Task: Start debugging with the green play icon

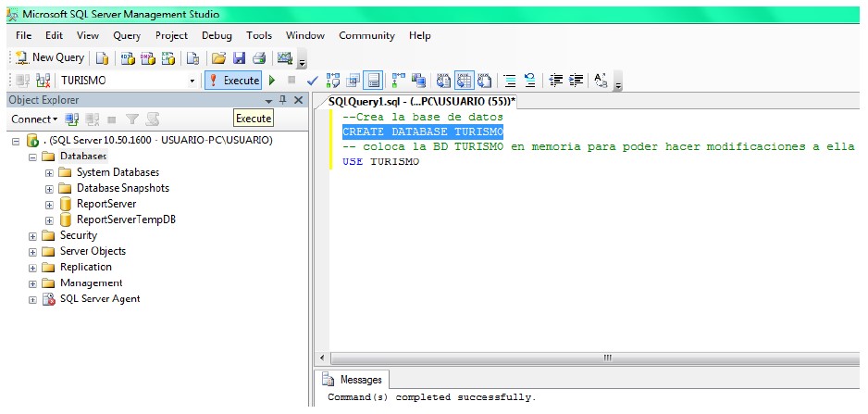Action: [x=272, y=81]
